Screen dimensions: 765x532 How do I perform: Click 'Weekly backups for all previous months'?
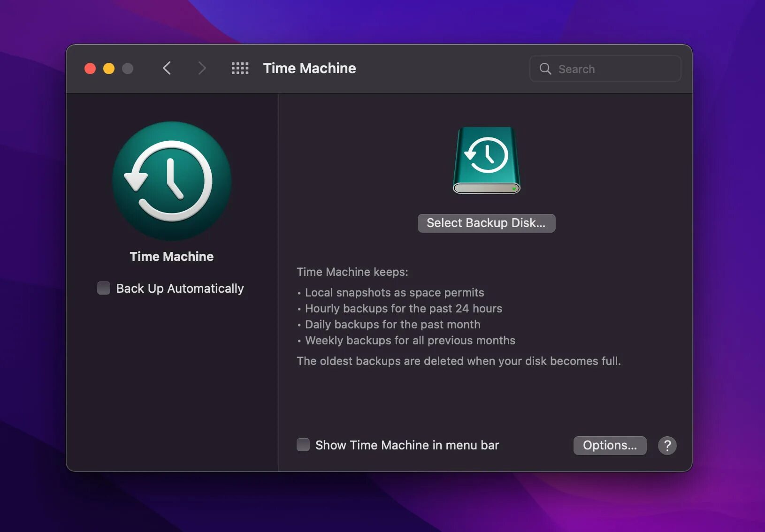410,341
